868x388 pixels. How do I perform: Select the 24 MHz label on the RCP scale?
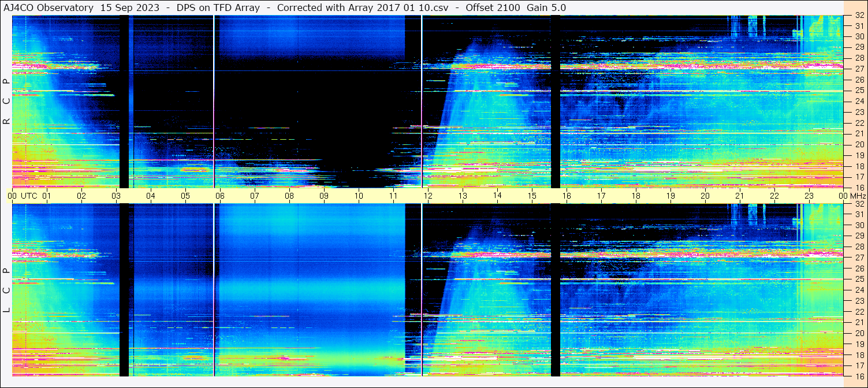point(859,101)
